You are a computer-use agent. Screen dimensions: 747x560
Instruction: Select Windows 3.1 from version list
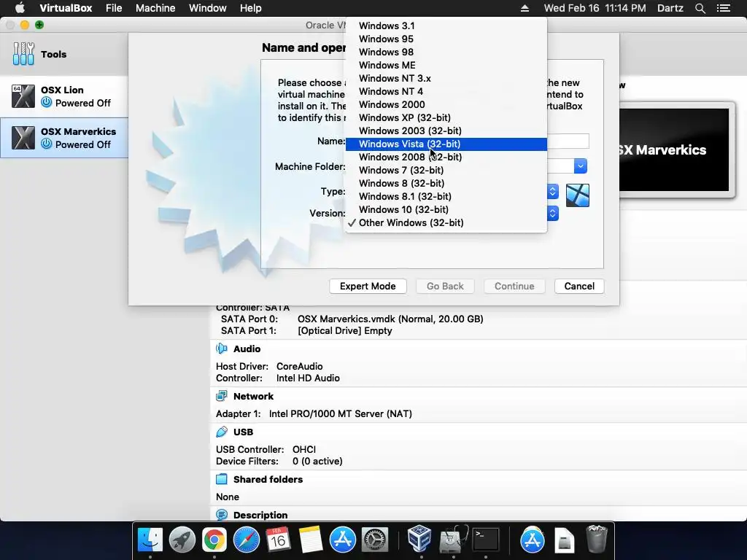point(446,26)
